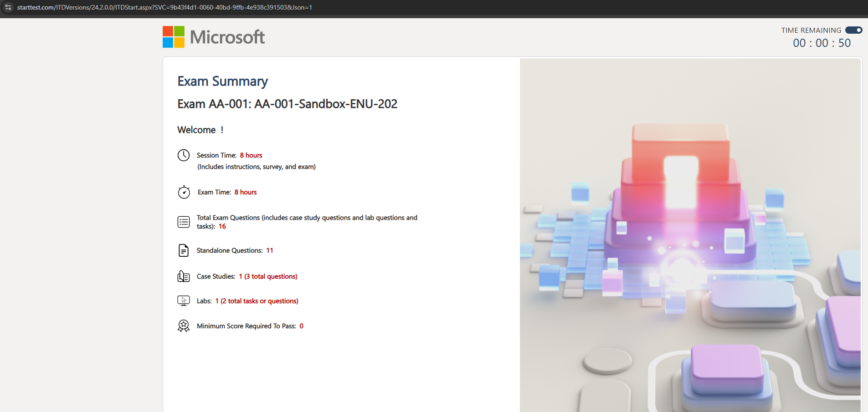Click the site info icon in address bar

(8, 7)
